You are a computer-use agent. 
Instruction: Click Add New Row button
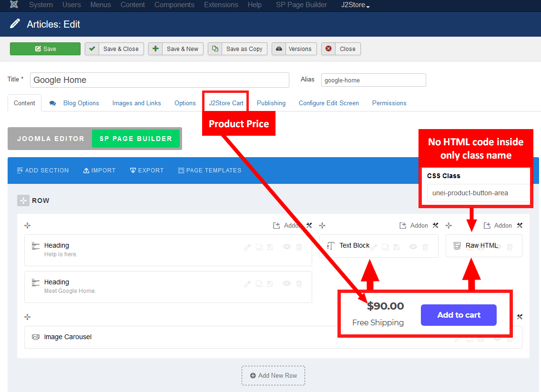[x=273, y=375]
